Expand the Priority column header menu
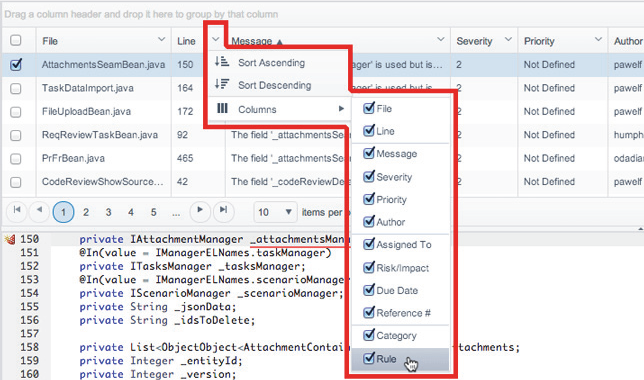The width and height of the screenshot is (644, 380). coord(598,39)
